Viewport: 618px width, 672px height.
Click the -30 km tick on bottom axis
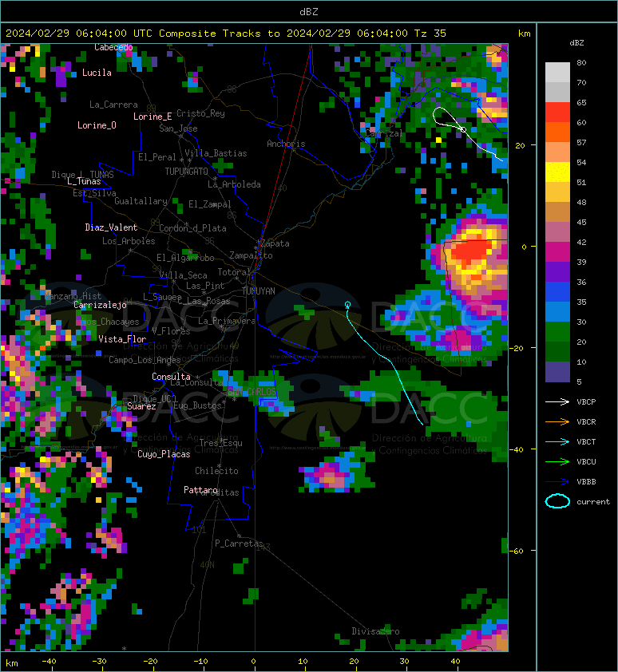point(100,662)
